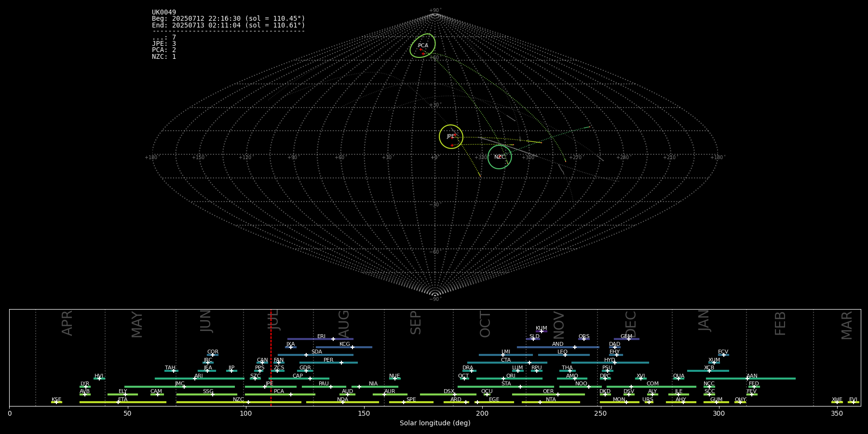Click the KSE shower label
This screenshot has width=868, height=434.
pyautogui.click(x=56, y=399)
